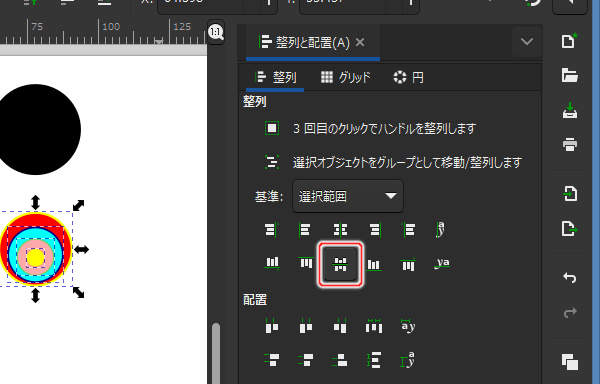Click the top-right diagonal selection handle

coord(78,205)
